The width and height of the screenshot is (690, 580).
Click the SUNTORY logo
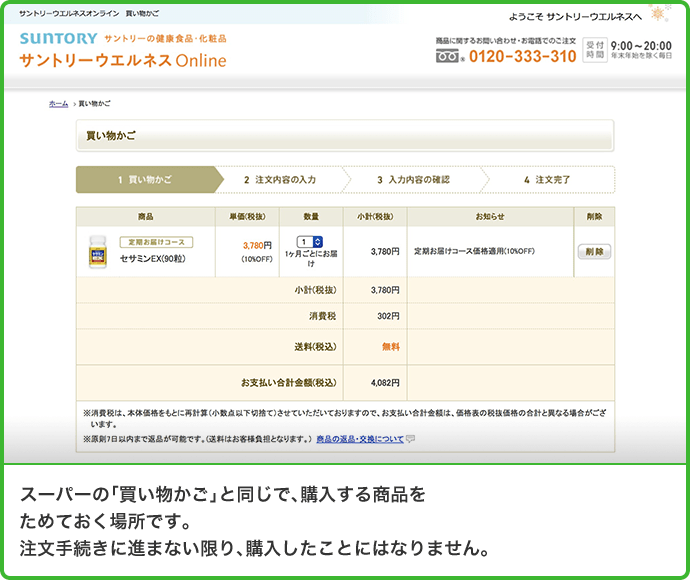coord(58,38)
